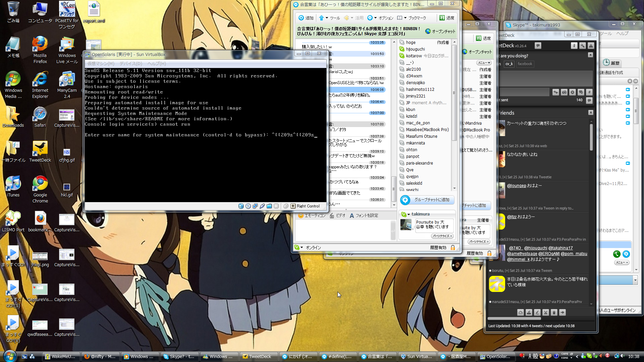
Task: Select participant hashimoto1112 in the member list
Action: pyautogui.click(x=420, y=89)
